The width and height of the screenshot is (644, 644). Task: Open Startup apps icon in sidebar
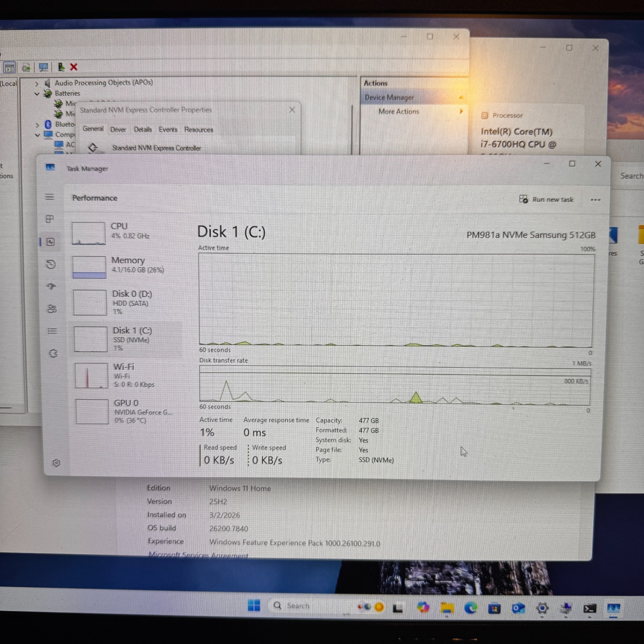52,287
